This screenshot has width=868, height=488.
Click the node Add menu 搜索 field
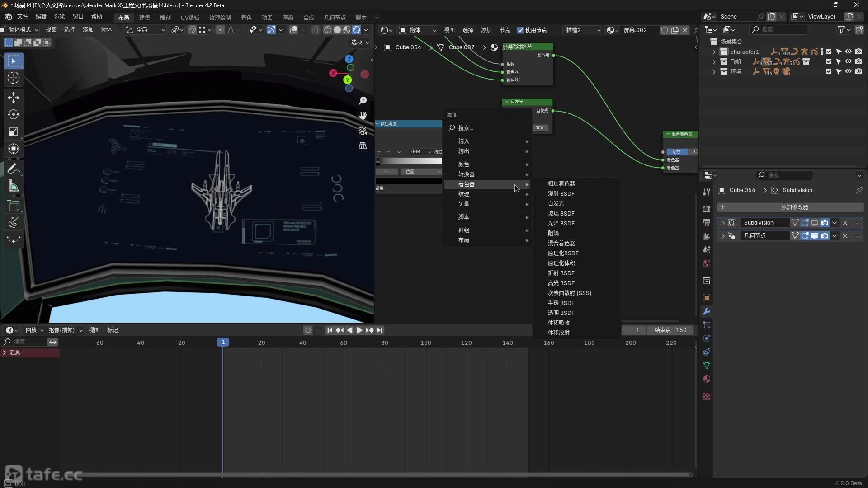[x=487, y=128]
